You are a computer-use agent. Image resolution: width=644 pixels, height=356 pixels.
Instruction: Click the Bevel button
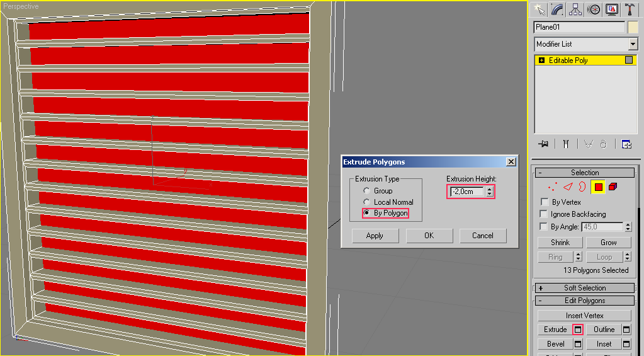click(x=555, y=344)
